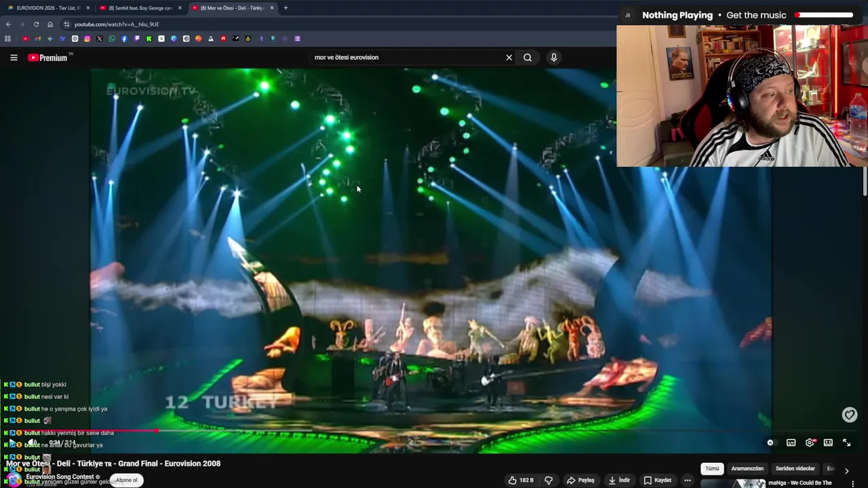The image size is (868, 488).
Task: Open the YouTube bookmark shortcut
Action: pos(26,39)
